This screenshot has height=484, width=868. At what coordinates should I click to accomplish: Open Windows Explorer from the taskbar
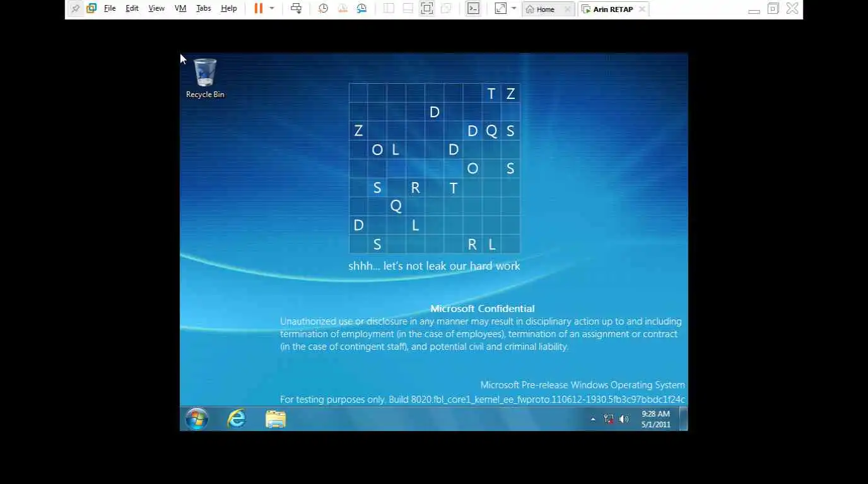[276, 419]
